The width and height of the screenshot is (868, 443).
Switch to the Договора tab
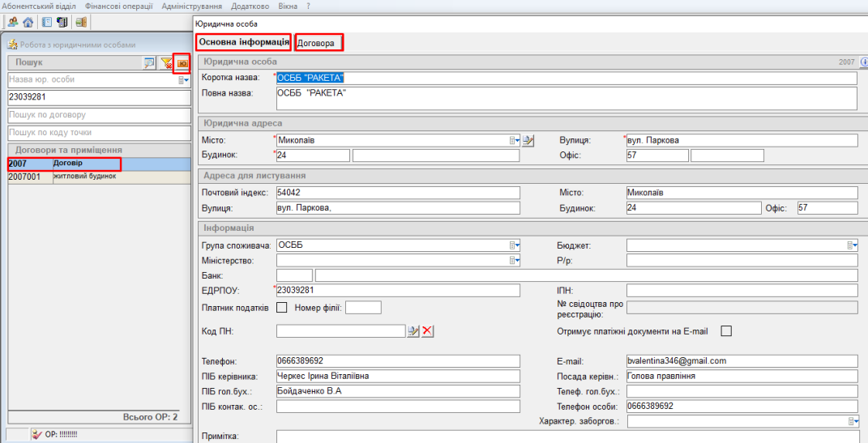point(319,43)
